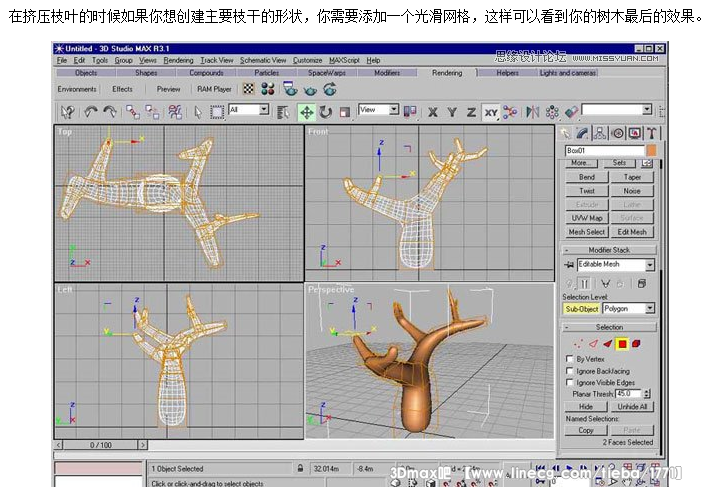Open the selection filter All dropdown
The width and height of the screenshot is (711, 490).
[264, 109]
